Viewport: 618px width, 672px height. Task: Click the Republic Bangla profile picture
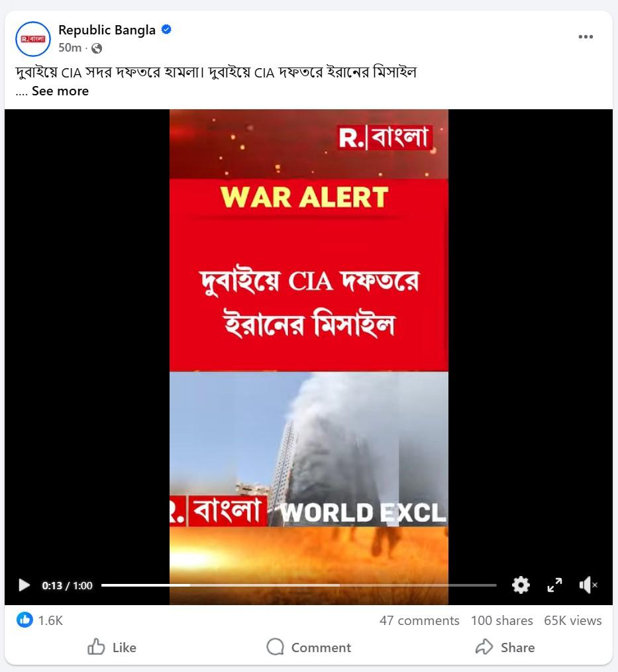point(33,39)
